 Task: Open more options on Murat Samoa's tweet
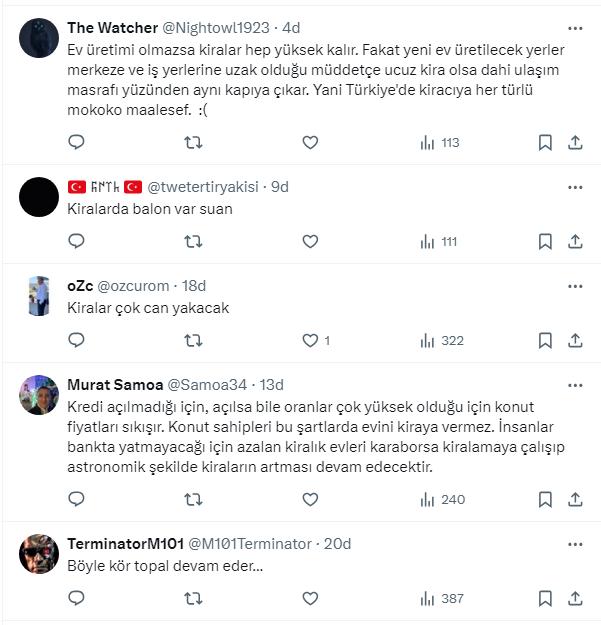(575, 384)
